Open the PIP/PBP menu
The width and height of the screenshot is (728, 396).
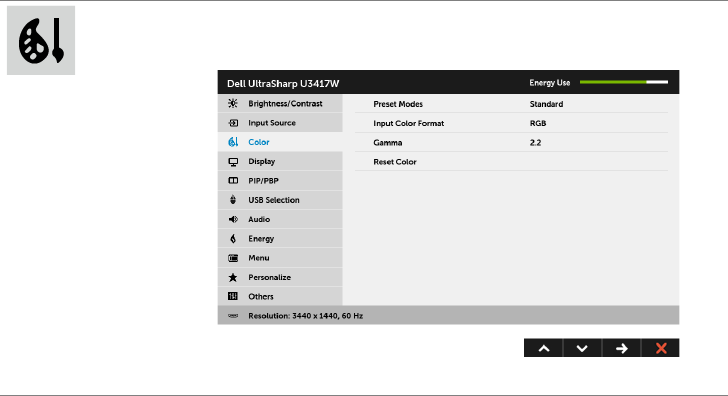(x=280, y=181)
